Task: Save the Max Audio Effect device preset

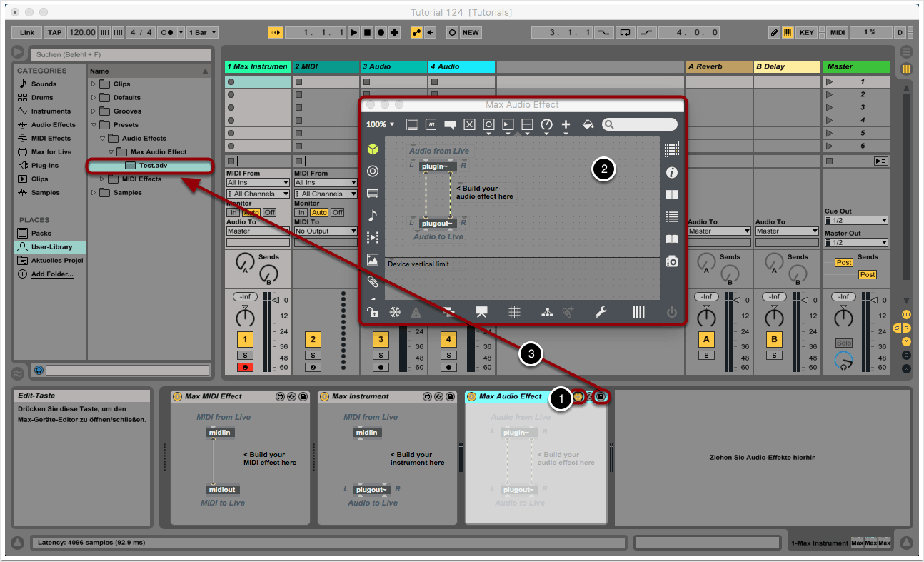Action: point(601,396)
